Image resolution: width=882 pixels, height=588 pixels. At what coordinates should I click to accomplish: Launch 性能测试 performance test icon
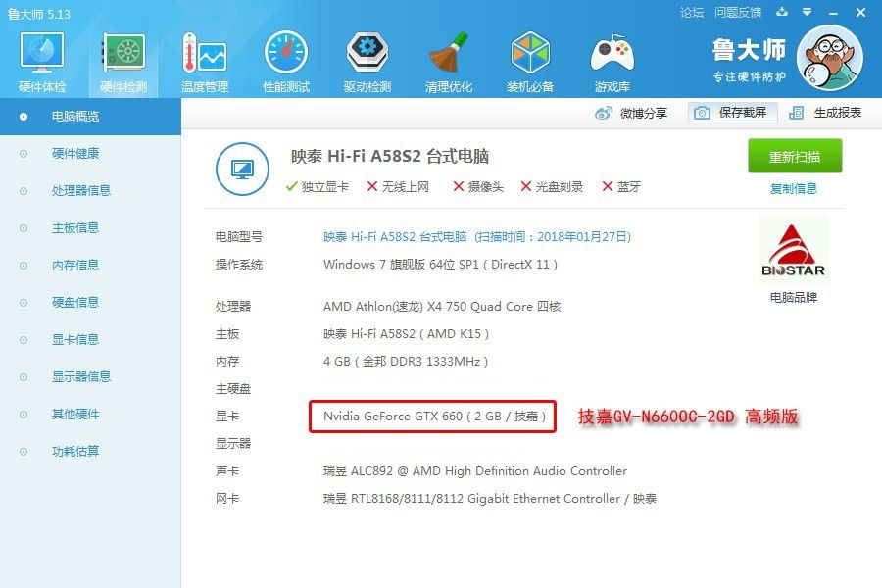[286, 63]
